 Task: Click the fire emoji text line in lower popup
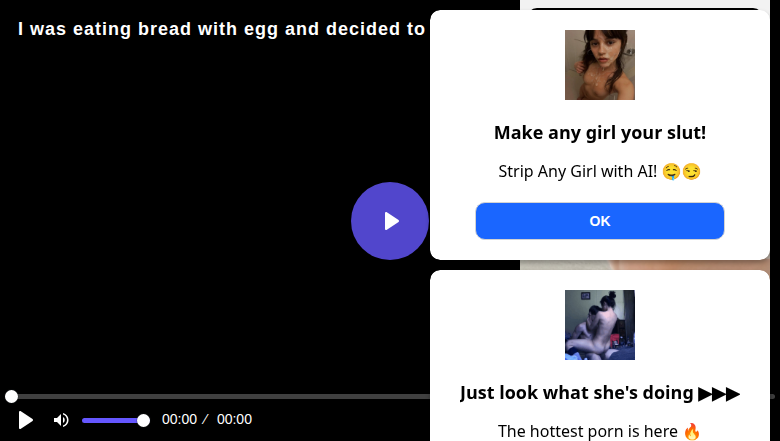point(599,431)
